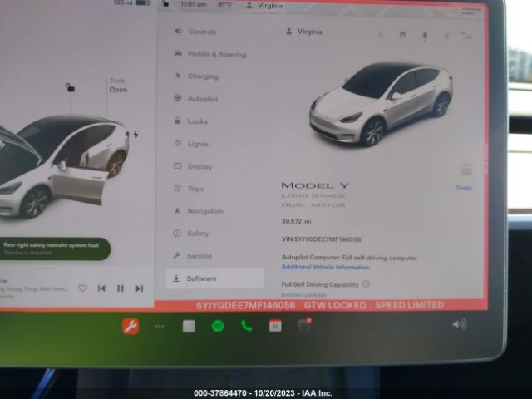Click the GTW LOCKED banner text

pyautogui.click(x=335, y=305)
